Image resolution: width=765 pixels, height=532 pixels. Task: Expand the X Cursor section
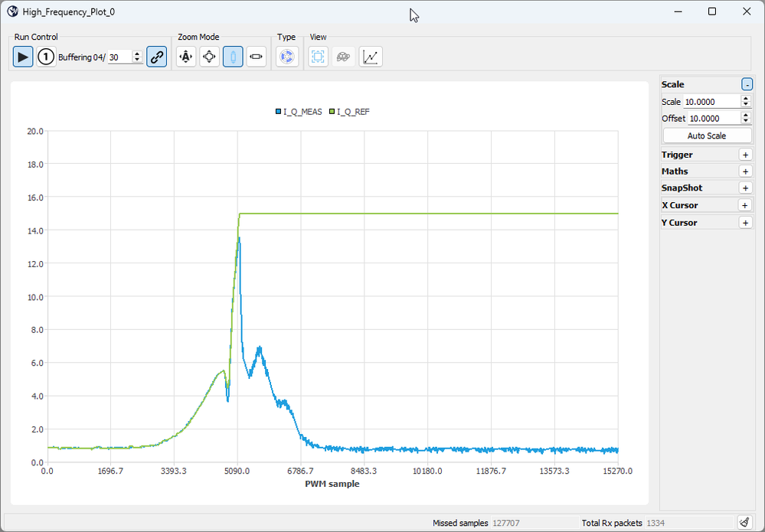pyautogui.click(x=746, y=205)
